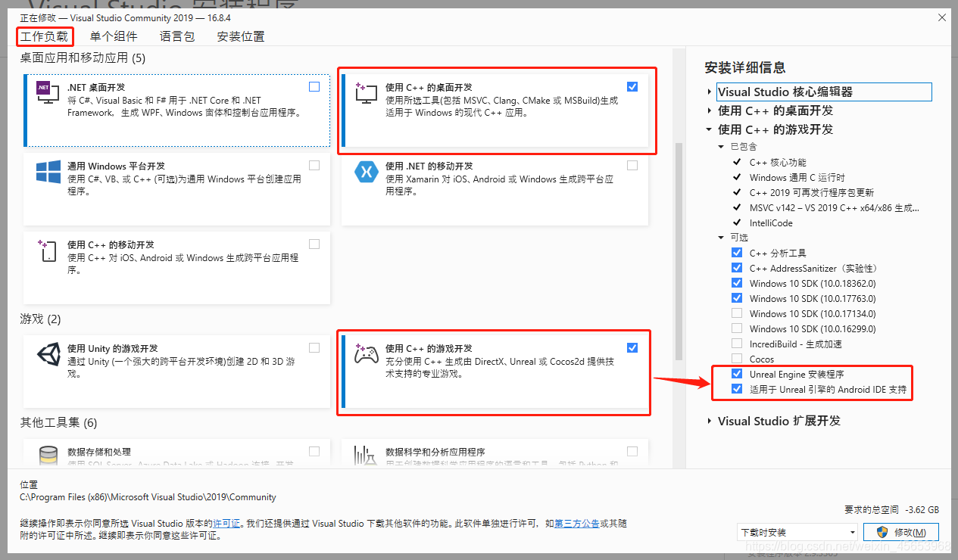Screen dimensions: 958x560
Task: Click the 数据存储和处理 database icon
Action: tap(48, 456)
